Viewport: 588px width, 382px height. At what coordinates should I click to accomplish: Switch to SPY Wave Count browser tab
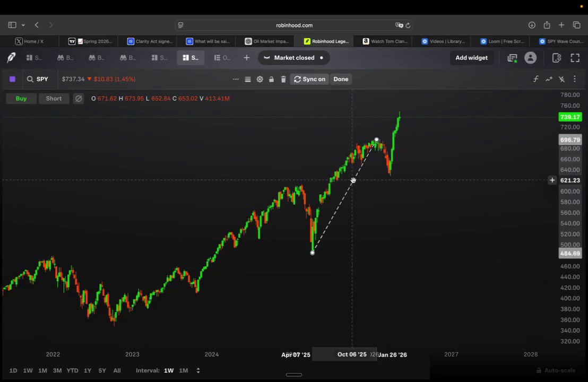(560, 41)
